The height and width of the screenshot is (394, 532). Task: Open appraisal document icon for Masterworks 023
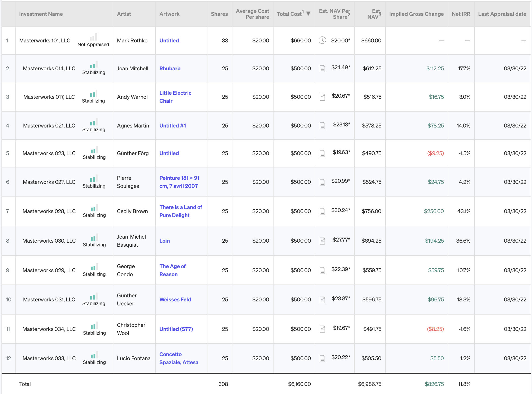pyautogui.click(x=322, y=154)
